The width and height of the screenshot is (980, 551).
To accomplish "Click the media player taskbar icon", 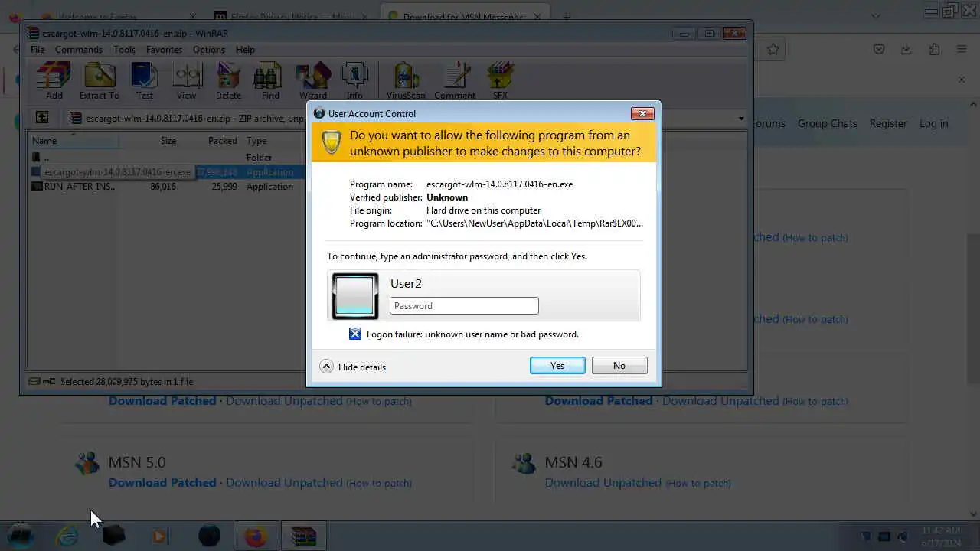I will tap(160, 536).
